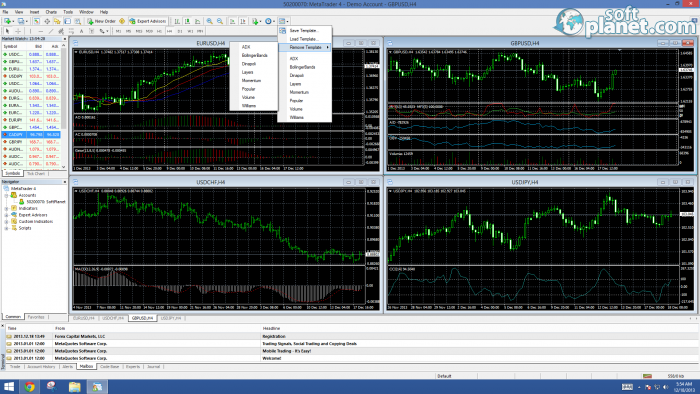Open the Periods clock icon
Viewport: 700px width, 394px height.
pos(268,21)
